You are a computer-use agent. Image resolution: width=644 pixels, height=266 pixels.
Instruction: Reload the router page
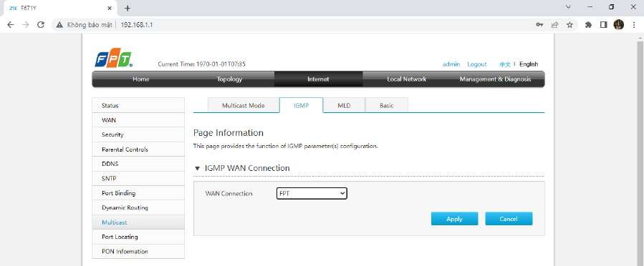tap(40, 24)
